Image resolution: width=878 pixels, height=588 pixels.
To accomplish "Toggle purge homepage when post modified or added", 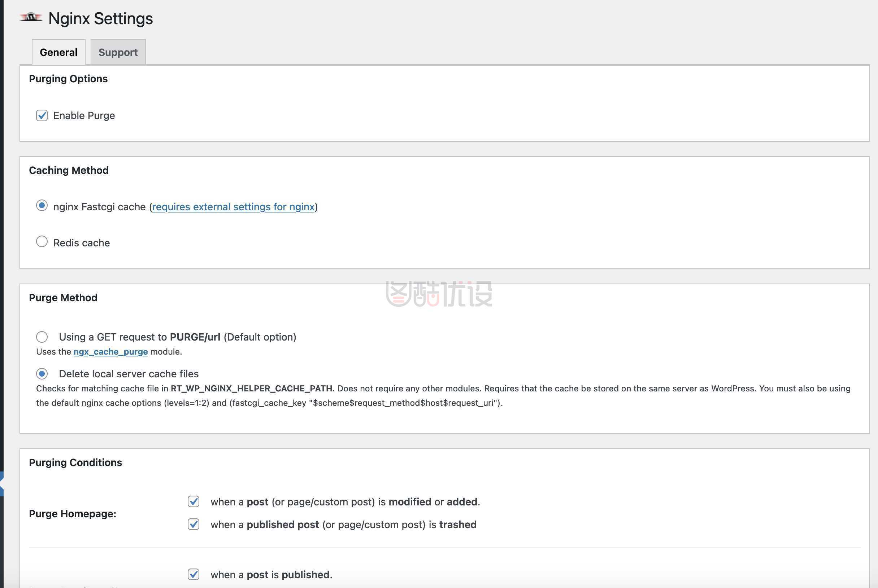I will (x=194, y=501).
